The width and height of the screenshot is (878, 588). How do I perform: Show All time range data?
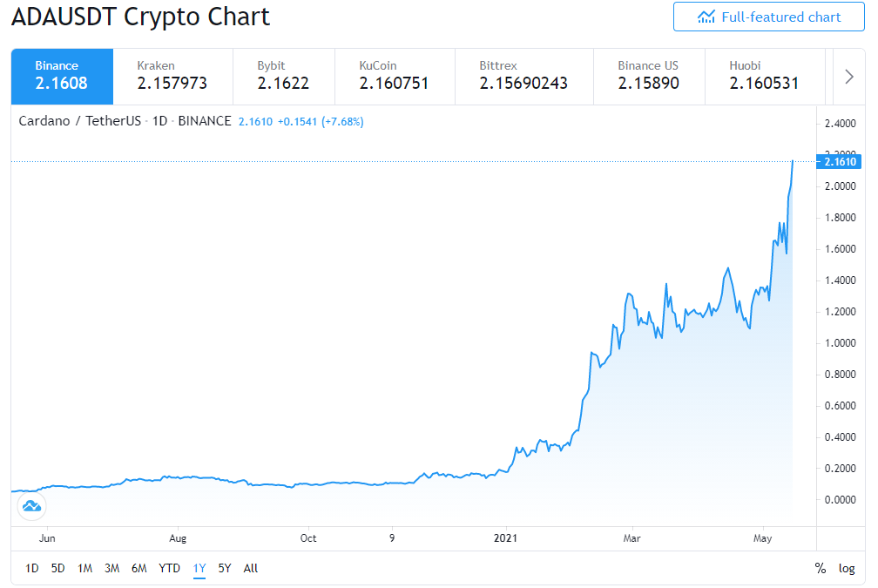click(x=251, y=568)
